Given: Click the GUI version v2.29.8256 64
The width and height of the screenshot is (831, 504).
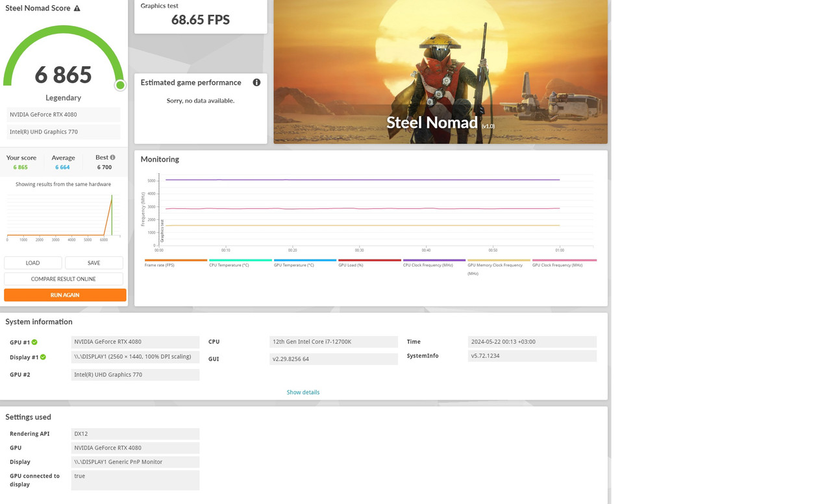Looking at the screenshot, I should pos(334,359).
